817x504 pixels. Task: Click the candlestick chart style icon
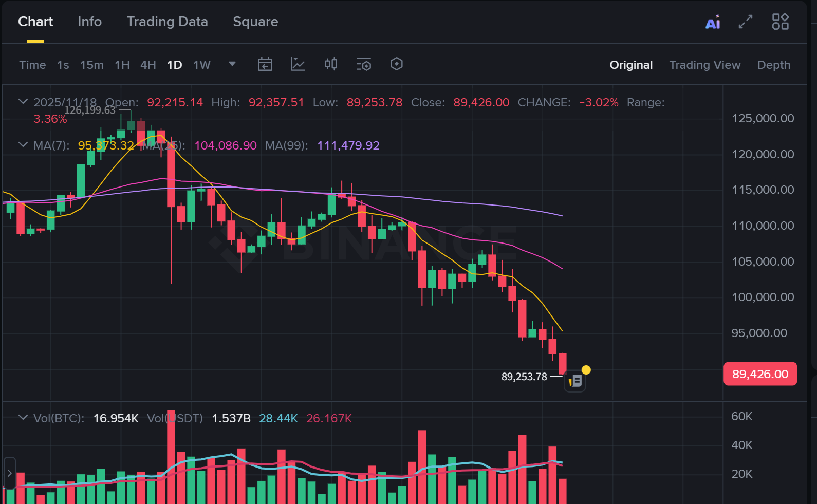331,64
